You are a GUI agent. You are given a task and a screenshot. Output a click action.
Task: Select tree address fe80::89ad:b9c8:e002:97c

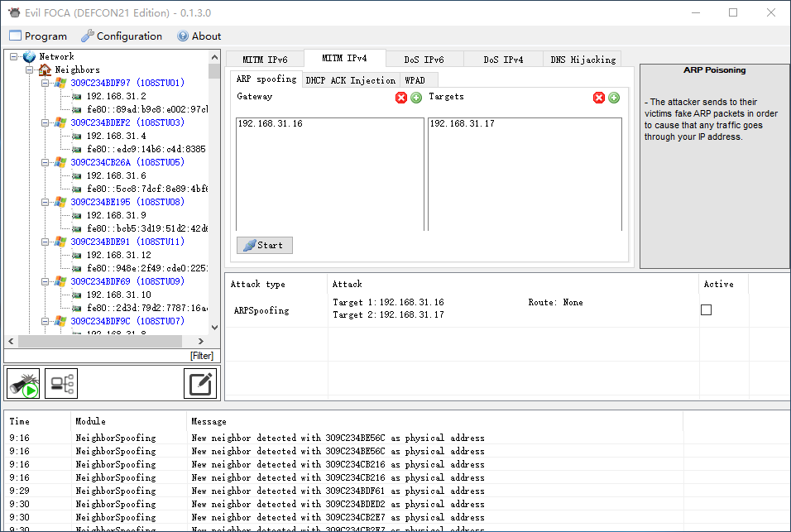(146, 109)
